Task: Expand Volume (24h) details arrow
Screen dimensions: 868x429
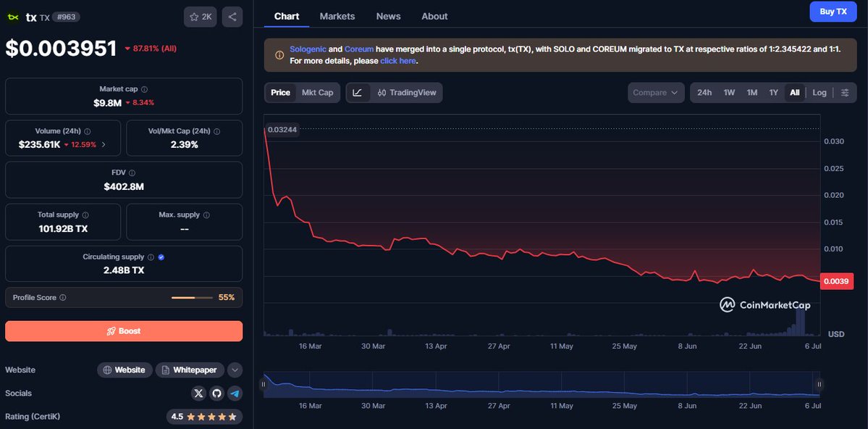Action: (104, 145)
